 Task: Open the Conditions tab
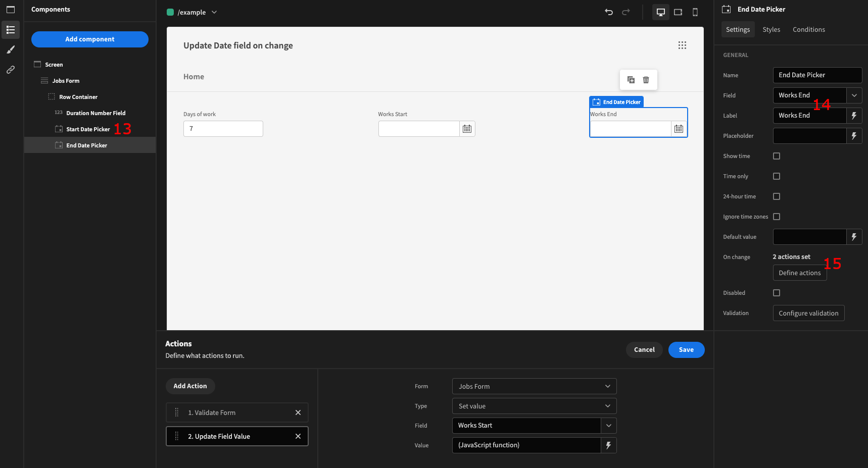point(808,30)
